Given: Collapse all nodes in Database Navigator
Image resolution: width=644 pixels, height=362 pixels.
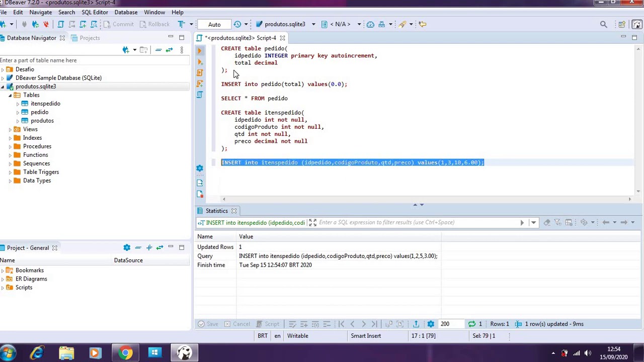Looking at the screenshot, I should (x=158, y=50).
